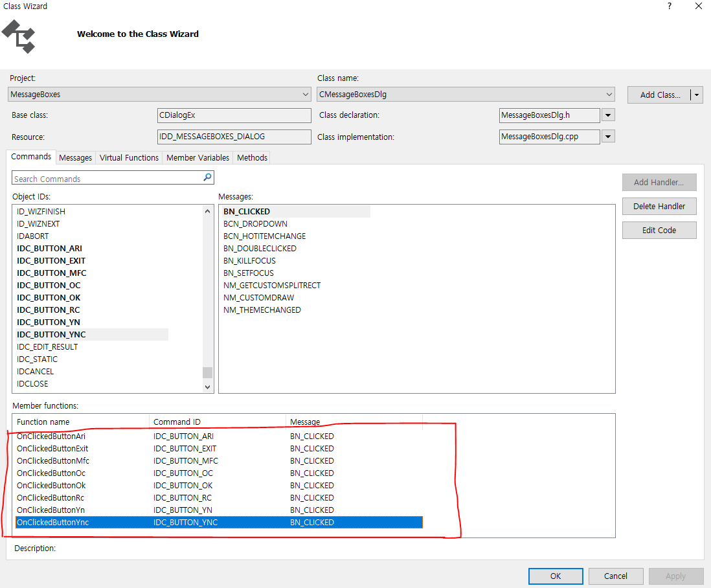
Task: Select NM_GETCUSTOMSPLITRECT in Messages list
Action: coord(271,285)
